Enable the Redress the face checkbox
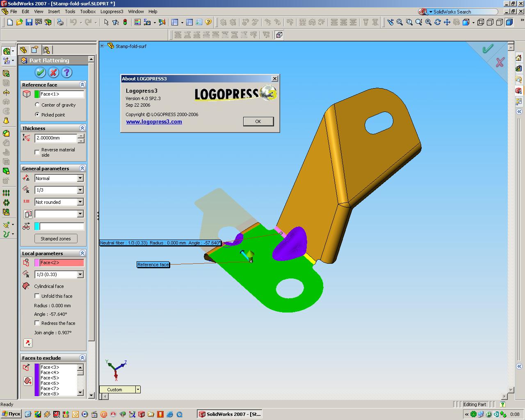 pos(37,323)
